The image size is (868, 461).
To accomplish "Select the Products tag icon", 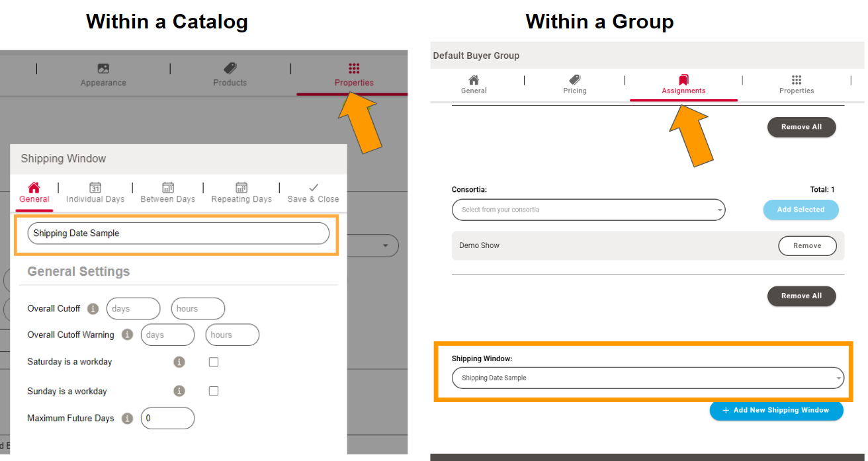I will 230,69.
